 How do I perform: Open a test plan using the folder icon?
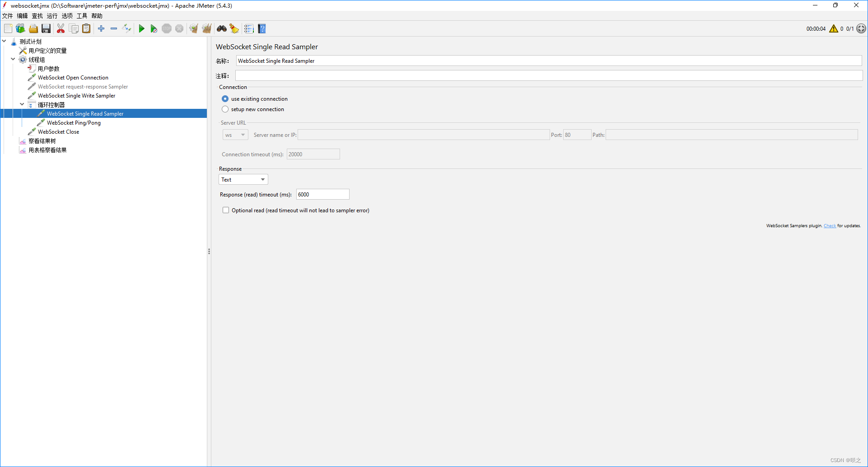pyautogui.click(x=33, y=28)
